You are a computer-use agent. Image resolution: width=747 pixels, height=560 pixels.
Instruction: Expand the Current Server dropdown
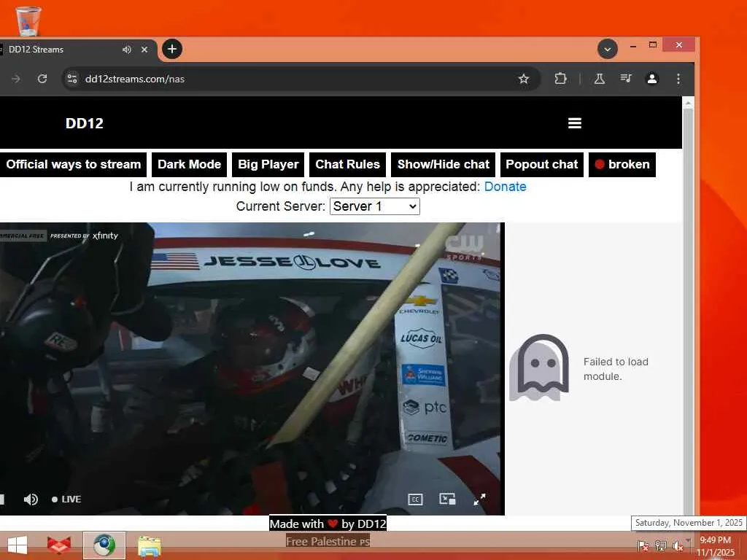[x=374, y=206]
